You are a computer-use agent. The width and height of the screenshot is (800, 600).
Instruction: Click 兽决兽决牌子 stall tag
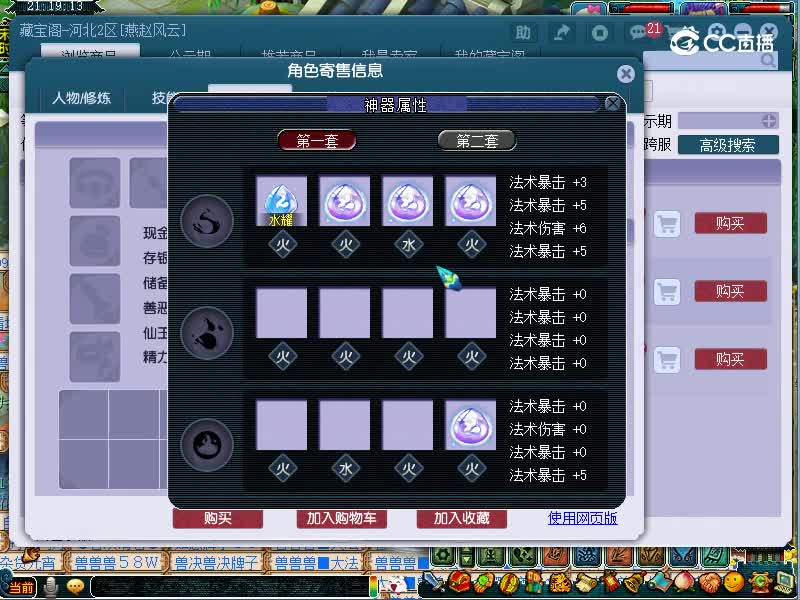click(216, 563)
